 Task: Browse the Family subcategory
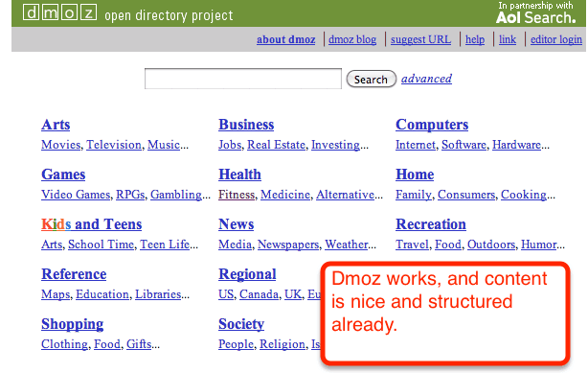coord(414,195)
